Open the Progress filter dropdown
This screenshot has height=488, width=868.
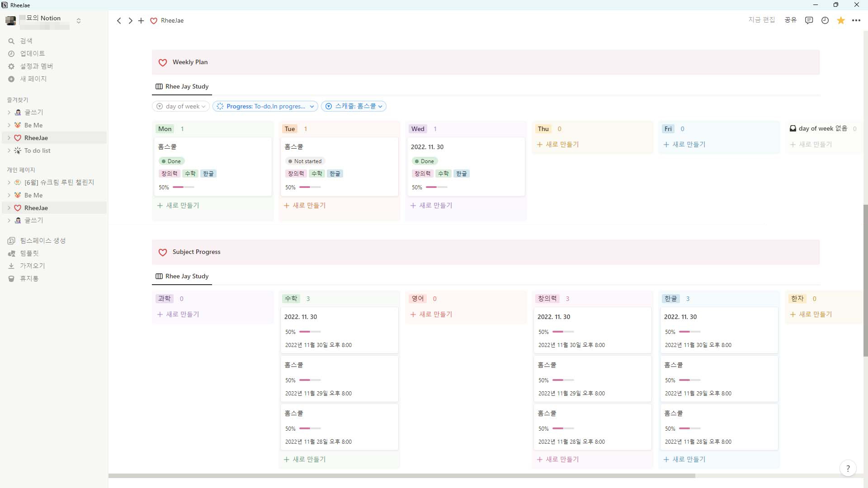pyautogui.click(x=265, y=107)
